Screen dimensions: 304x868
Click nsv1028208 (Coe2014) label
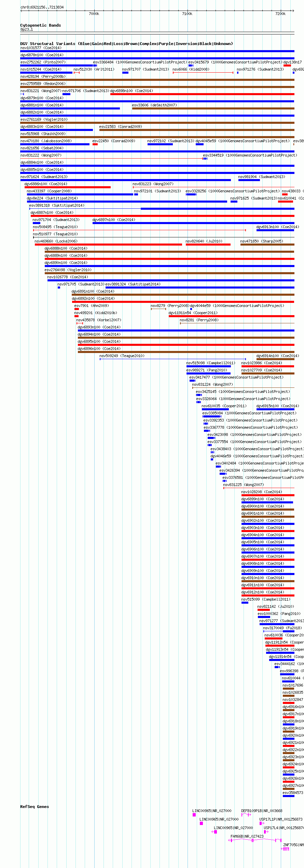pos(262,492)
